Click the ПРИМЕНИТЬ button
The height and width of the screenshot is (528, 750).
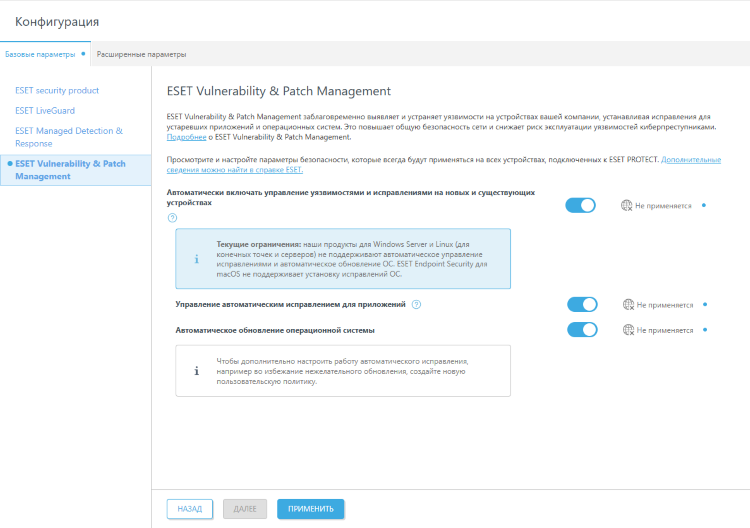click(x=310, y=509)
